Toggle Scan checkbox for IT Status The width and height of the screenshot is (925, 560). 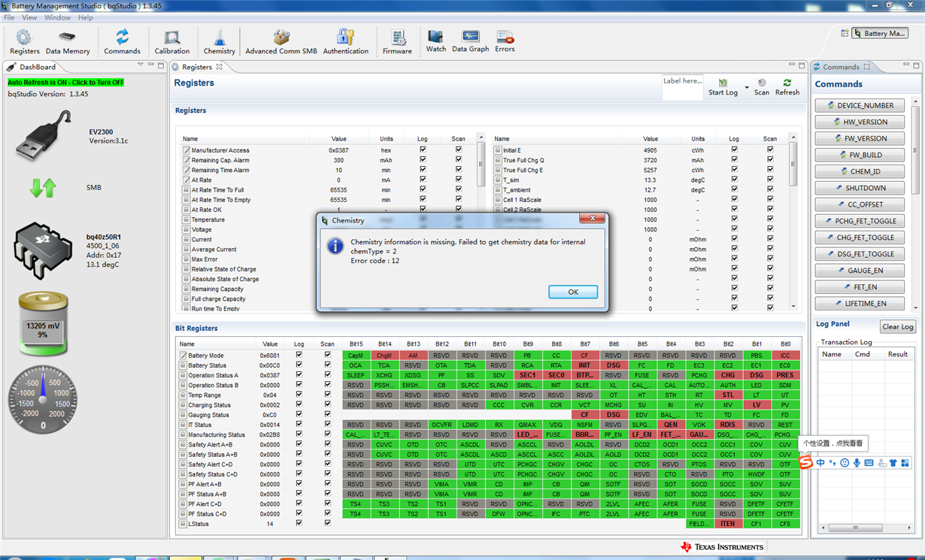(x=327, y=424)
